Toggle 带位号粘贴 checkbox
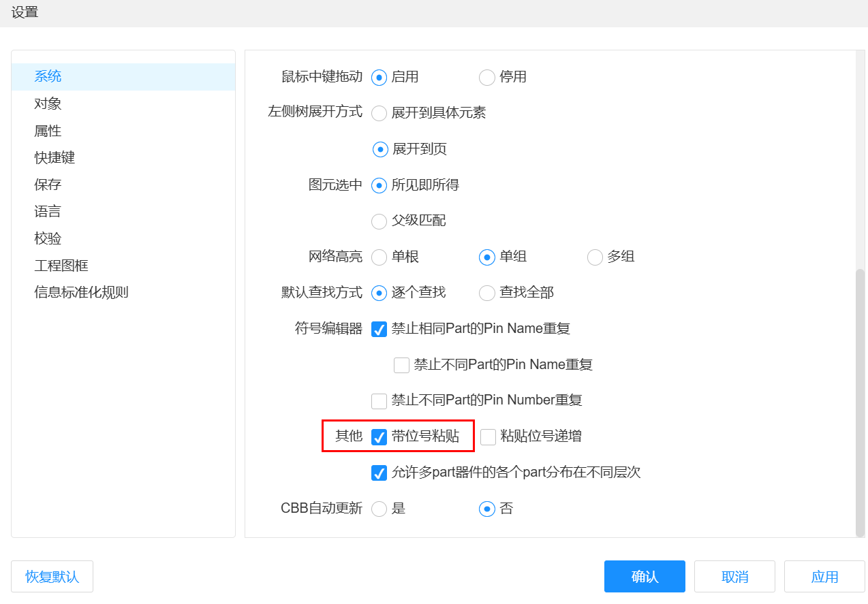868x604 pixels. pos(379,437)
